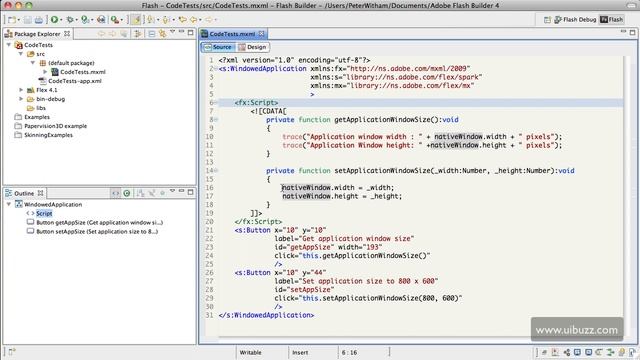Screen dimensions: 640x360
Task: Close the CodeTests.mxml editor tab
Action: pos(261,33)
